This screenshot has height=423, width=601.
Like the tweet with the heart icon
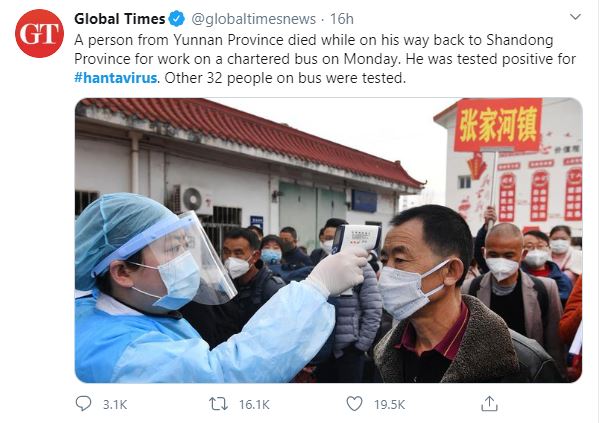(x=354, y=404)
